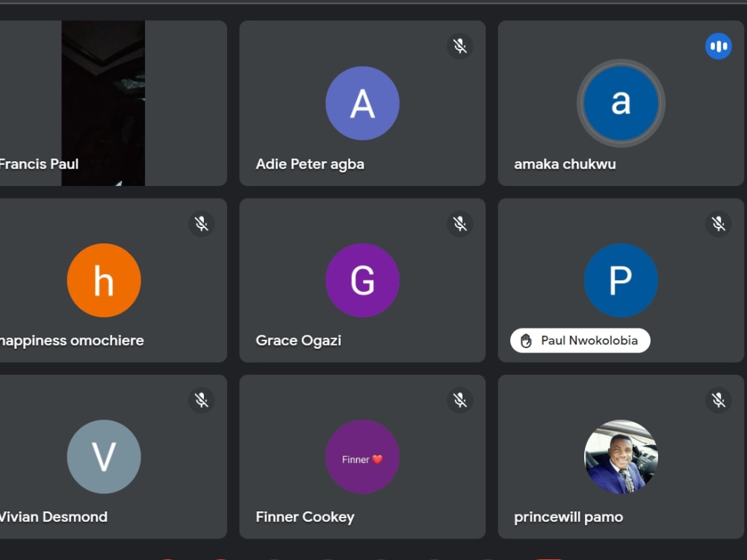The width and height of the screenshot is (747, 560).
Task: Click Francis Paul video feed
Action: click(103, 103)
